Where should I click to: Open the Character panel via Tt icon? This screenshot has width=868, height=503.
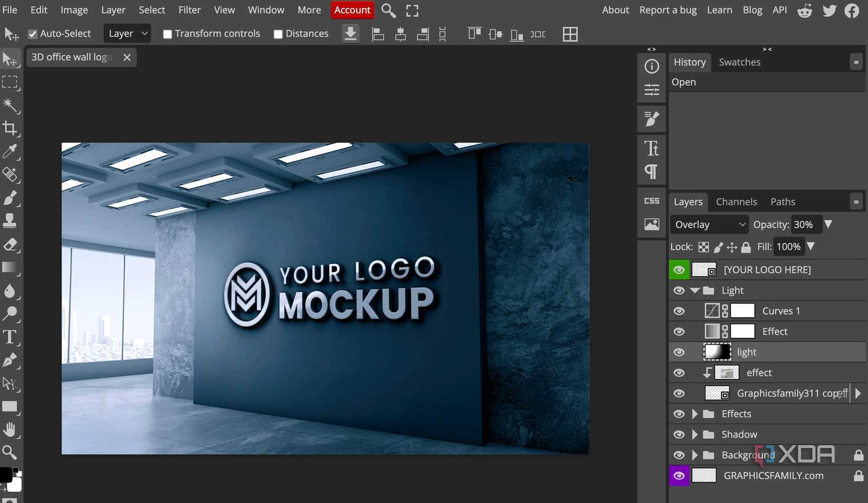(651, 148)
